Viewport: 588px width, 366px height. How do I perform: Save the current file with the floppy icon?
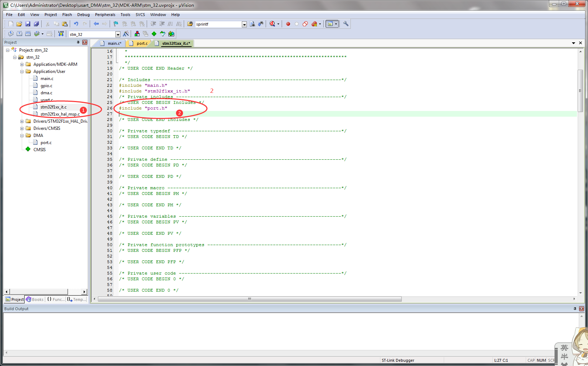click(x=28, y=24)
